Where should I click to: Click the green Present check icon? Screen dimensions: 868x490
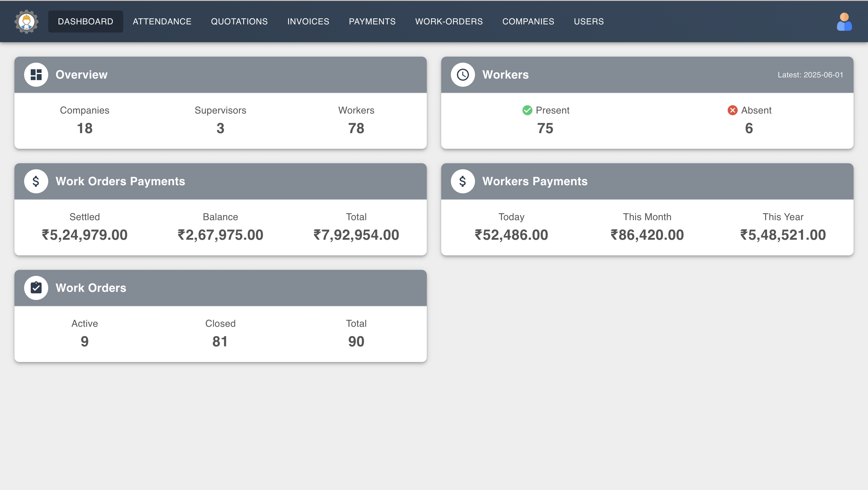[x=527, y=110]
